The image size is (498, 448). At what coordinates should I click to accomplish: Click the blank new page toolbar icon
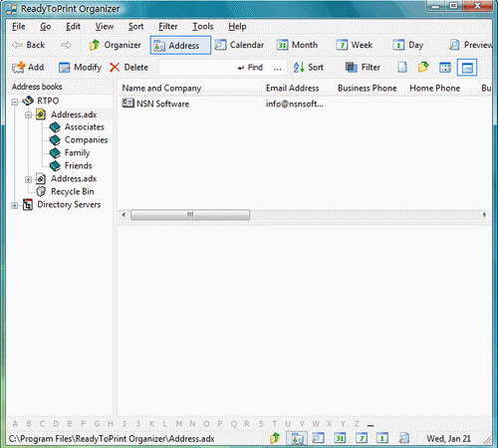point(402,68)
